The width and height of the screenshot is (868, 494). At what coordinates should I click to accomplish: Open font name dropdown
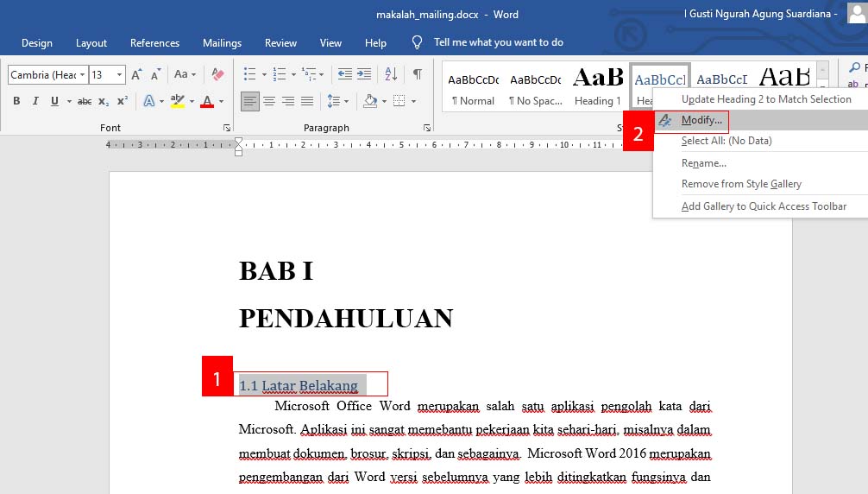83,75
